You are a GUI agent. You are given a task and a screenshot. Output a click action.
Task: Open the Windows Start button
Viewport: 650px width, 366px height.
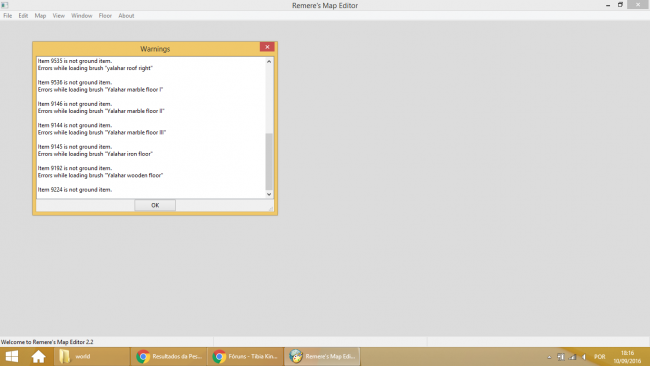point(12,356)
